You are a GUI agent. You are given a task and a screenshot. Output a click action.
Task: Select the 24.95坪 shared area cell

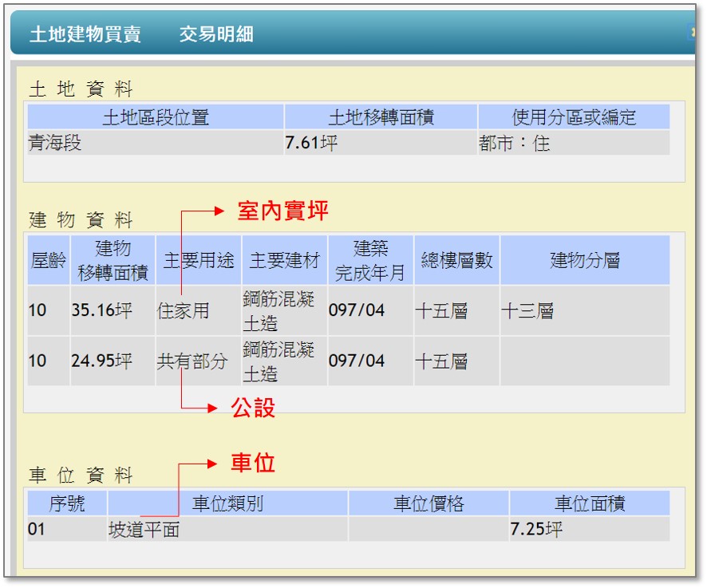click(x=113, y=361)
